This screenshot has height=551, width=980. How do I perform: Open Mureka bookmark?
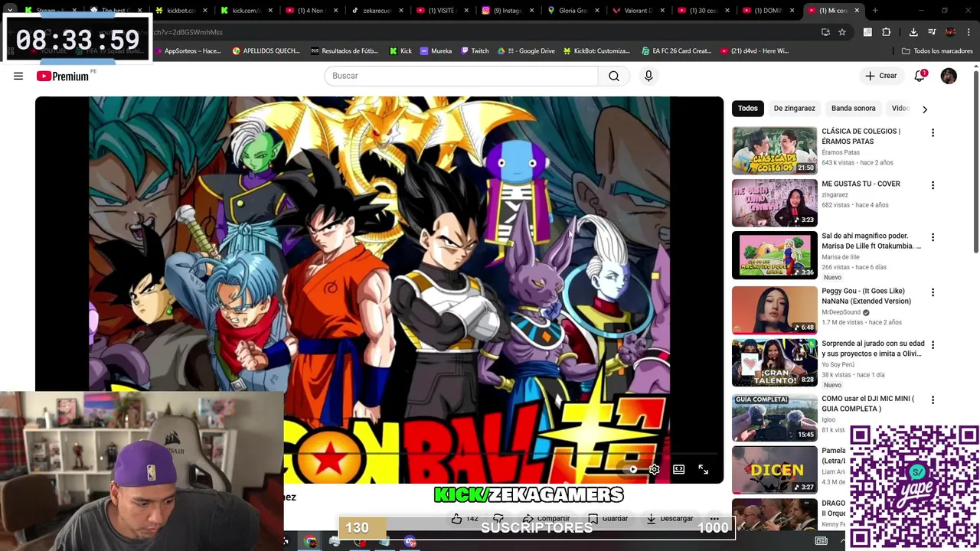pos(436,51)
